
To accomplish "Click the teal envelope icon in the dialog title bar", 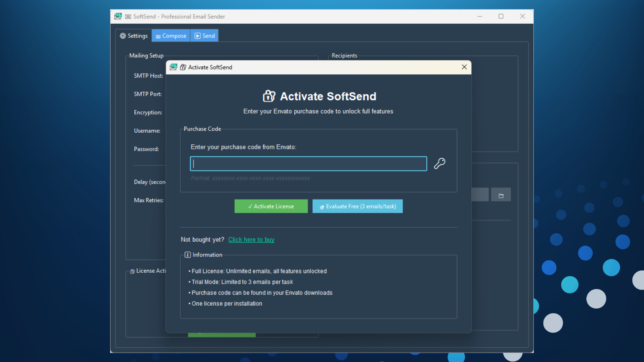I will click(173, 67).
